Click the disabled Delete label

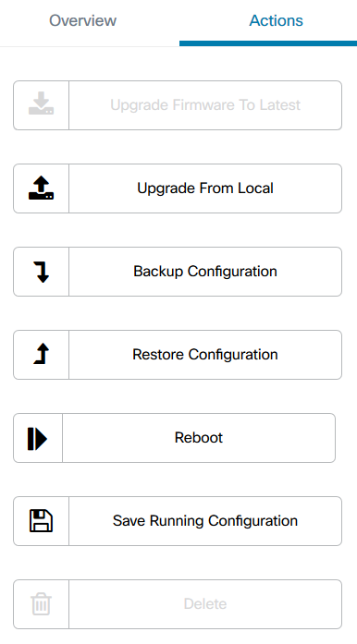point(205,604)
